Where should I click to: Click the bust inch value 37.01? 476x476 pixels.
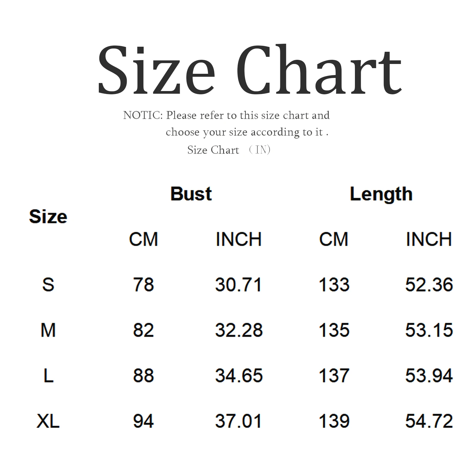[239, 421]
